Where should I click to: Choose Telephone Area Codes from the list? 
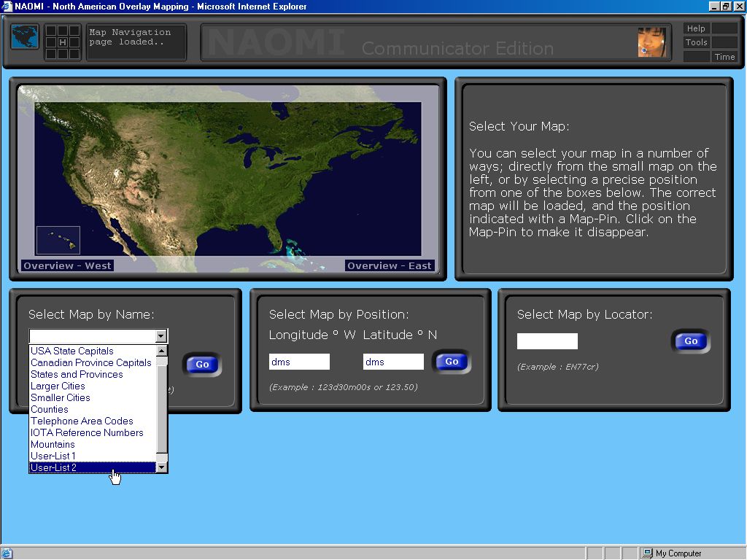click(93, 421)
